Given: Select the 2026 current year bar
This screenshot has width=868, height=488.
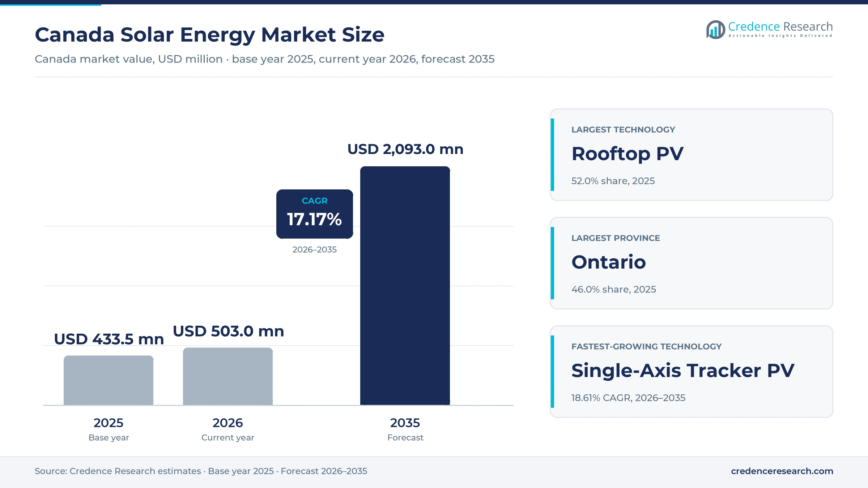Looking at the screenshot, I should point(228,376).
